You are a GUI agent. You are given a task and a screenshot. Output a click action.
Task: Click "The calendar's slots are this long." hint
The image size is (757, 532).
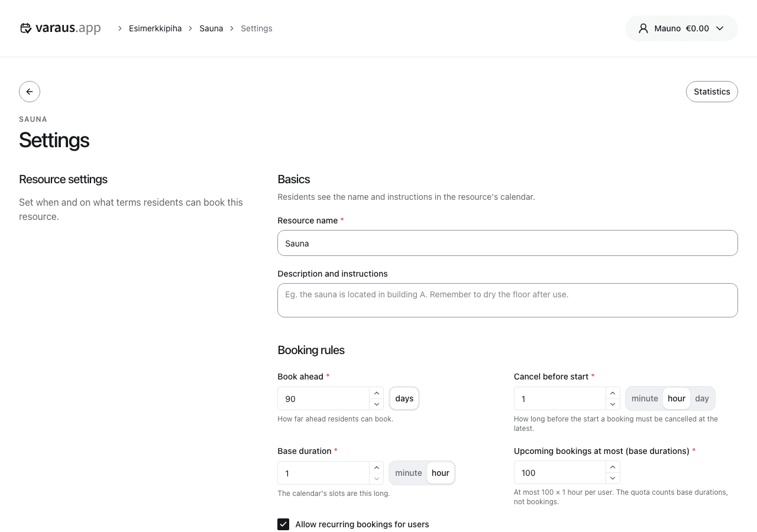[x=334, y=494]
